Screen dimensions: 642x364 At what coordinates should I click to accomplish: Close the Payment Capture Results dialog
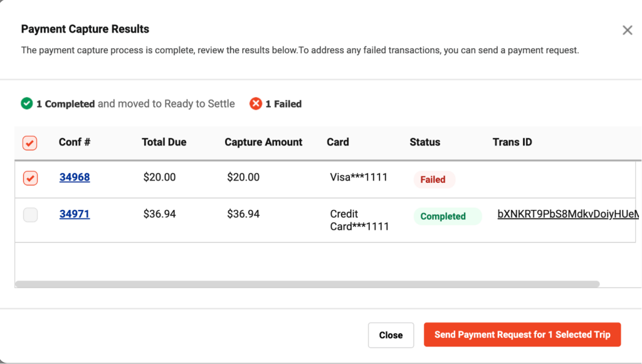click(x=627, y=30)
